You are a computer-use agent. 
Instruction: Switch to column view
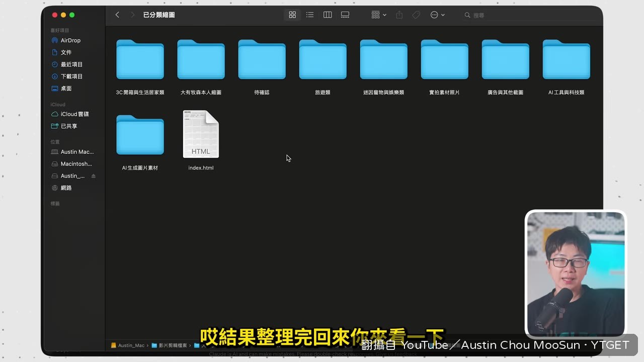(328, 15)
